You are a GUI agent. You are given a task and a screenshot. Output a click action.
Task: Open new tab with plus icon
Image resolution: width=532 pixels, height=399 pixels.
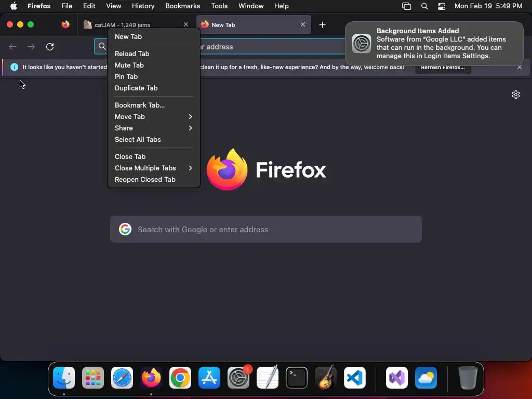[x=322, y=25]
